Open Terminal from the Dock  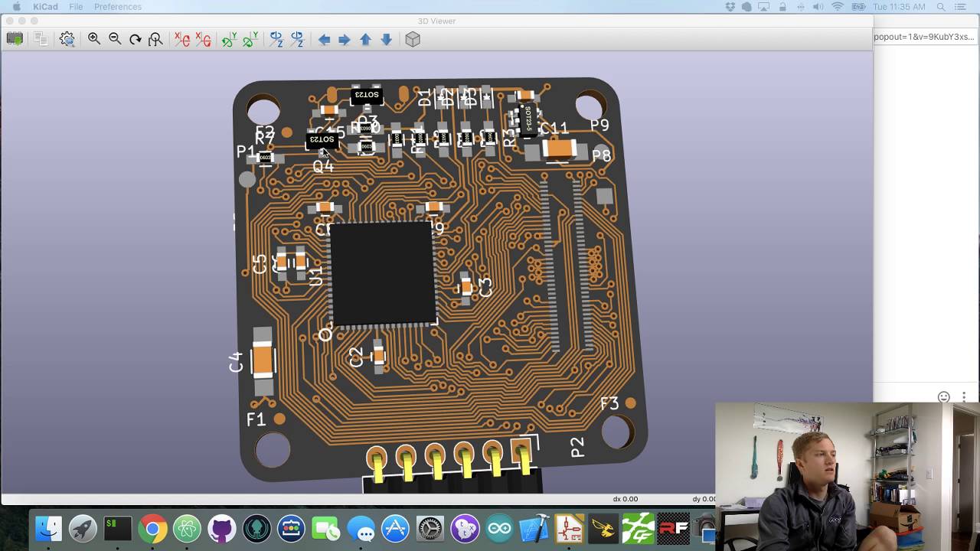118,529
